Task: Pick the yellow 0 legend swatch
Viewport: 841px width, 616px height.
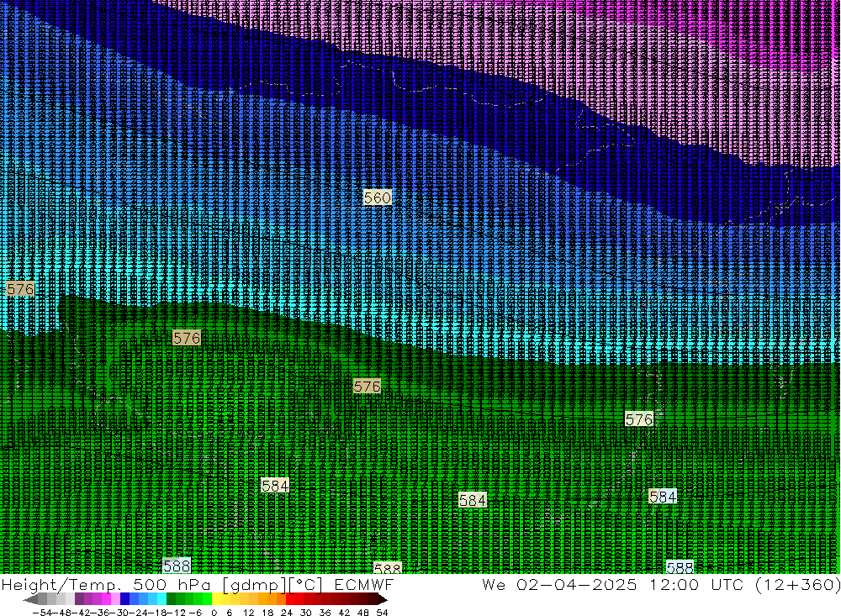Action: pos(217,599)
